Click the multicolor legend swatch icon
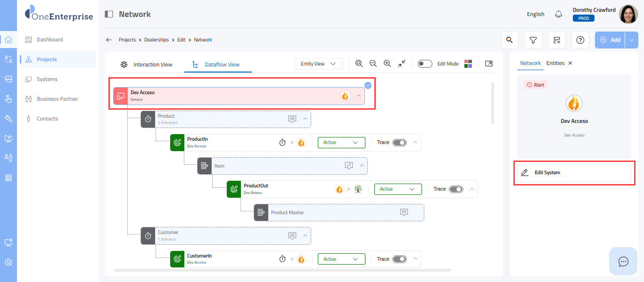This screenshot has height=282, width=644. click(468, 64)
